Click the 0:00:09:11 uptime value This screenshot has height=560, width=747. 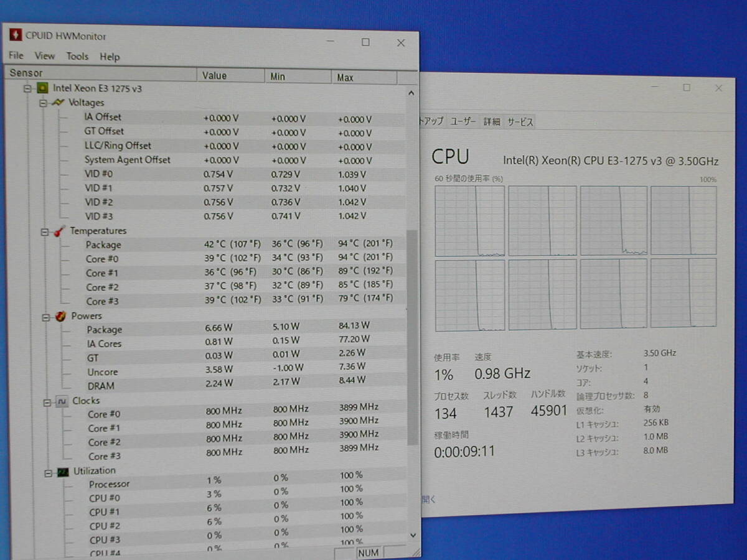click(464, 451)
